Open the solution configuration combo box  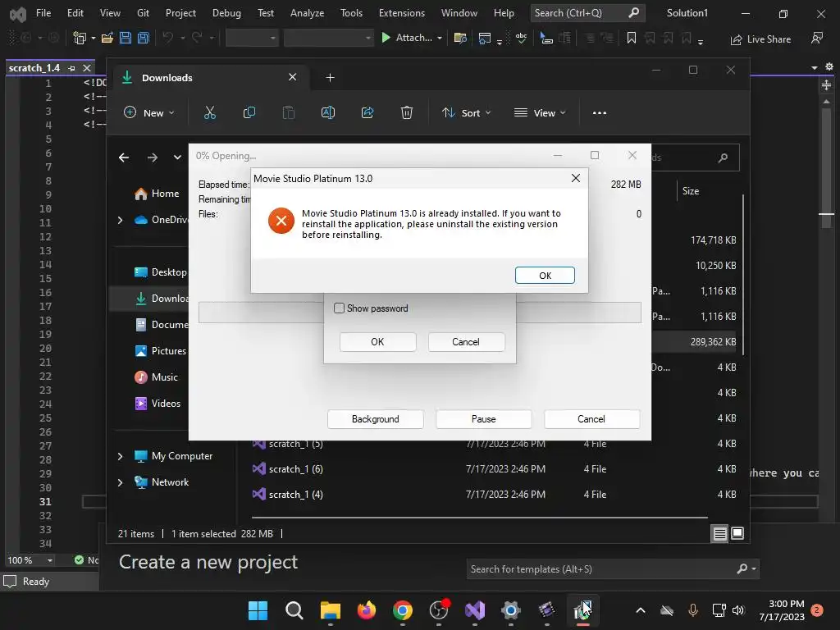click(x=252, y=38)
